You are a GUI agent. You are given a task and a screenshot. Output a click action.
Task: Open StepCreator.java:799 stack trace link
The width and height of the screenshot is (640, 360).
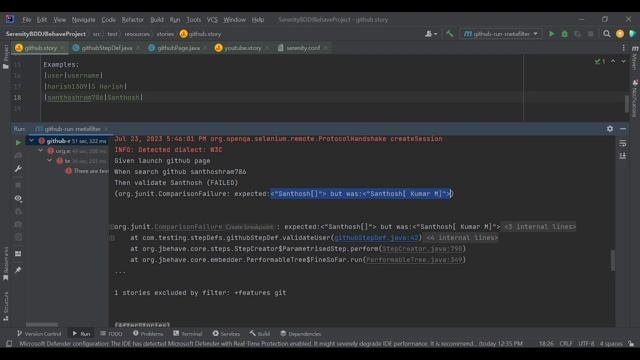point(422,249)
